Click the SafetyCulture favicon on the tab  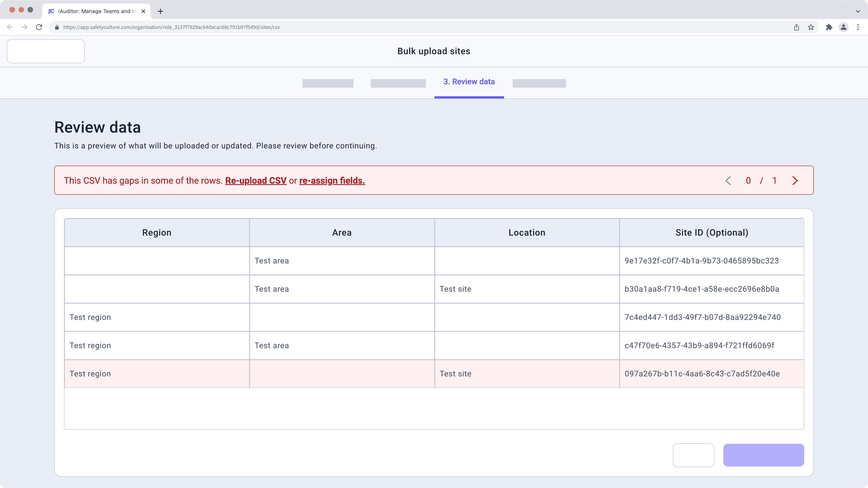tap(51, 11)
